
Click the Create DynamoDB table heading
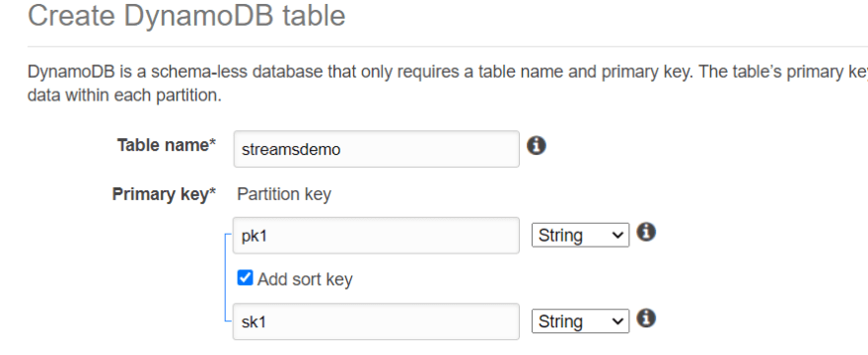pyautogui.click(x=186, y=16)
